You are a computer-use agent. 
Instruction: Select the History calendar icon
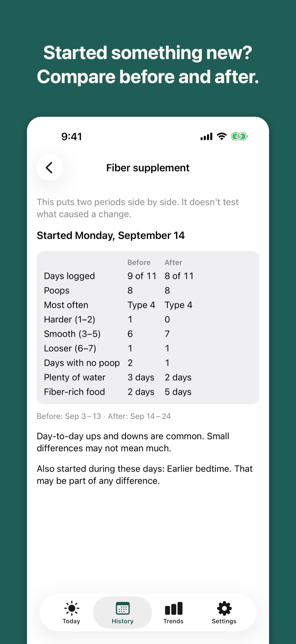pos(123,608)
